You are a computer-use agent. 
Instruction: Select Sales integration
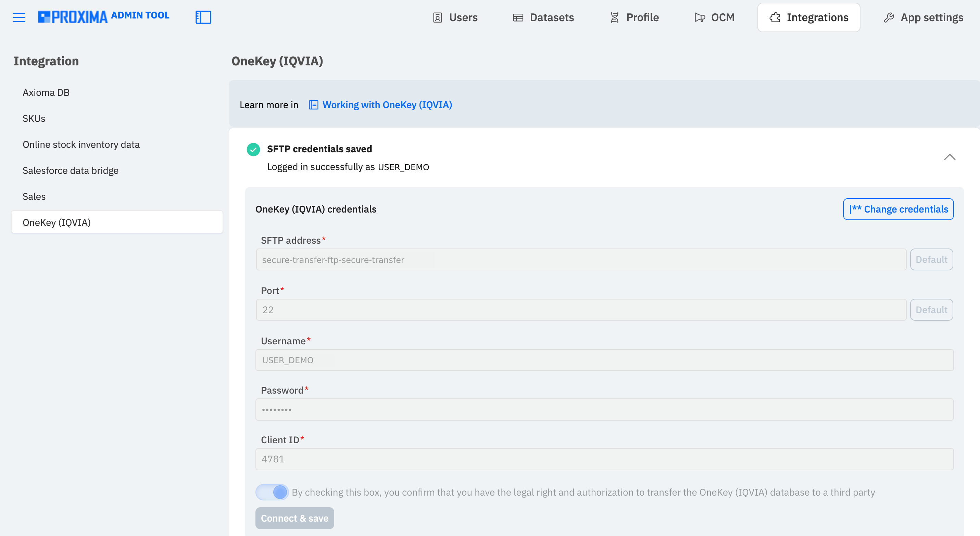[117, 196]
